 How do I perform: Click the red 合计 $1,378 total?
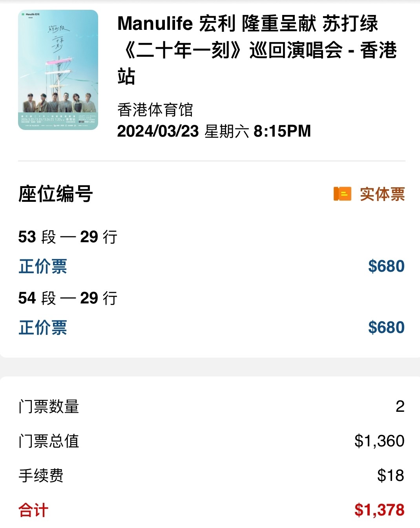point(212,510)
